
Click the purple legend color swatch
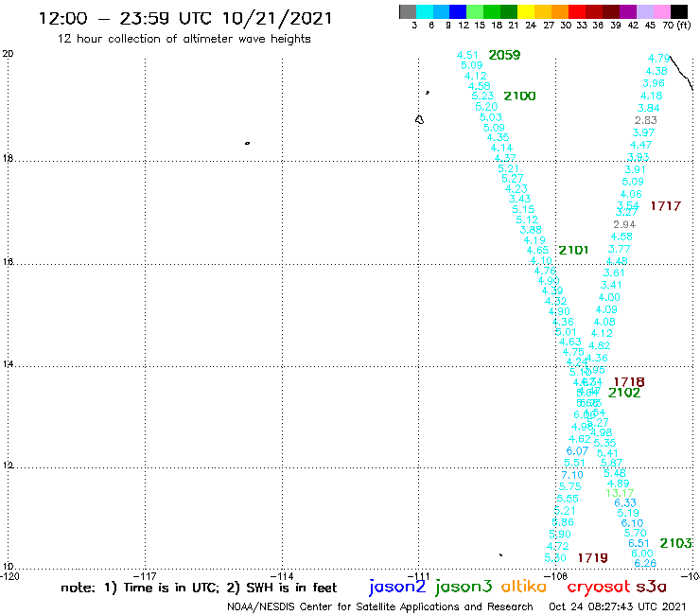pos(628,11)
